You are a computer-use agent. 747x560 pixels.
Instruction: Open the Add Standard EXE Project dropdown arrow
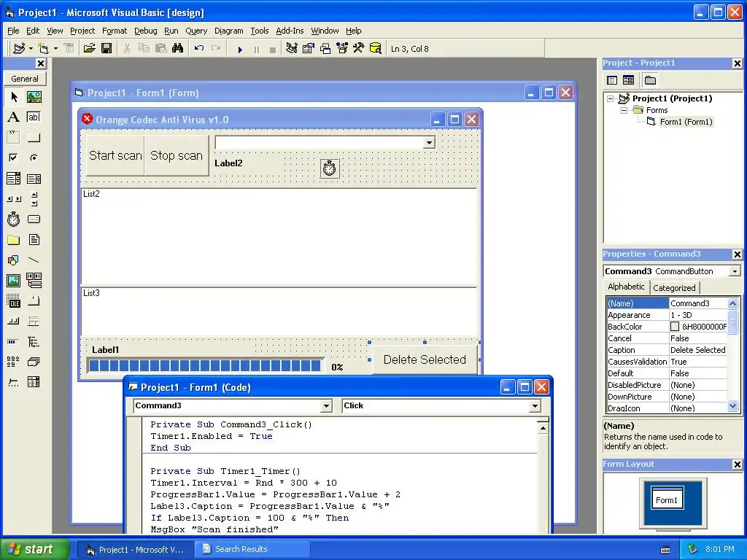tap(31, 49)
